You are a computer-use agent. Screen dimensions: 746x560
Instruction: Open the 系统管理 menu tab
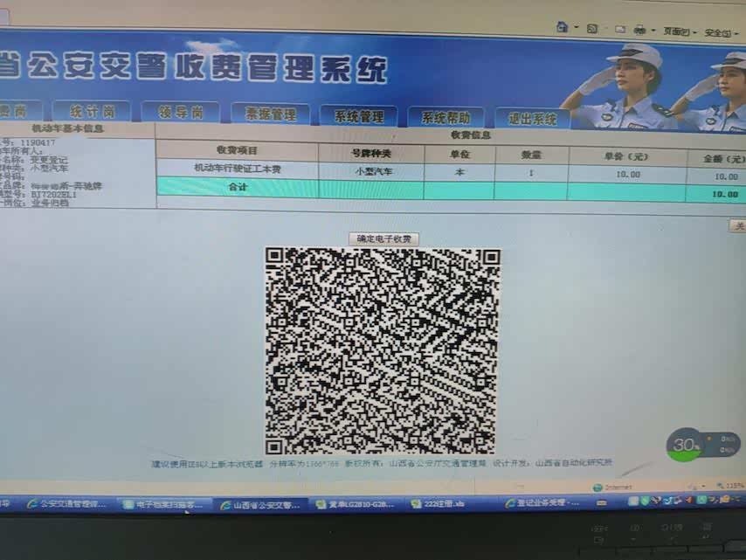(x=358, y=116)
